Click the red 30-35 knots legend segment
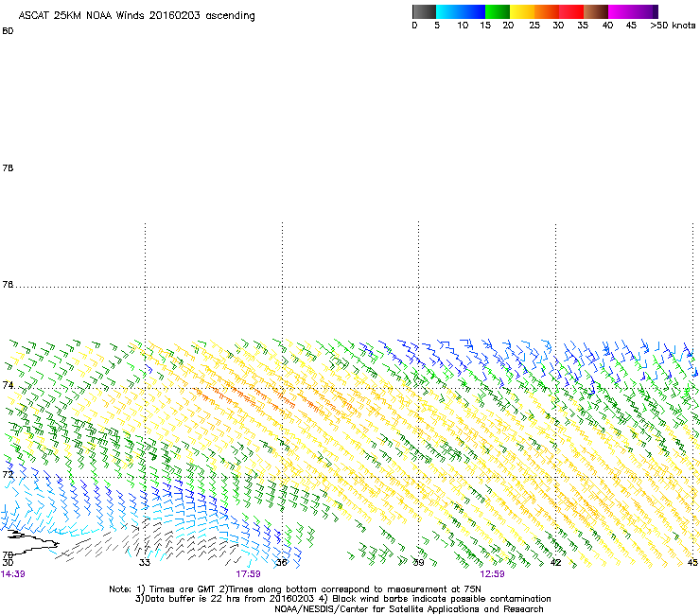This screenshot has height=615, width=700. [571, 11]
